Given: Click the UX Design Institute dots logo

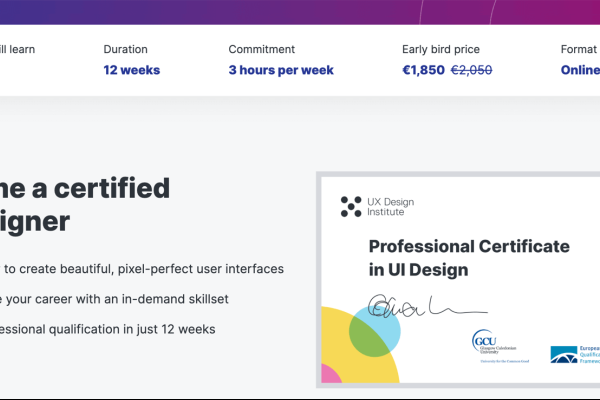Looking at the screenshot, I should click(351, 206).
